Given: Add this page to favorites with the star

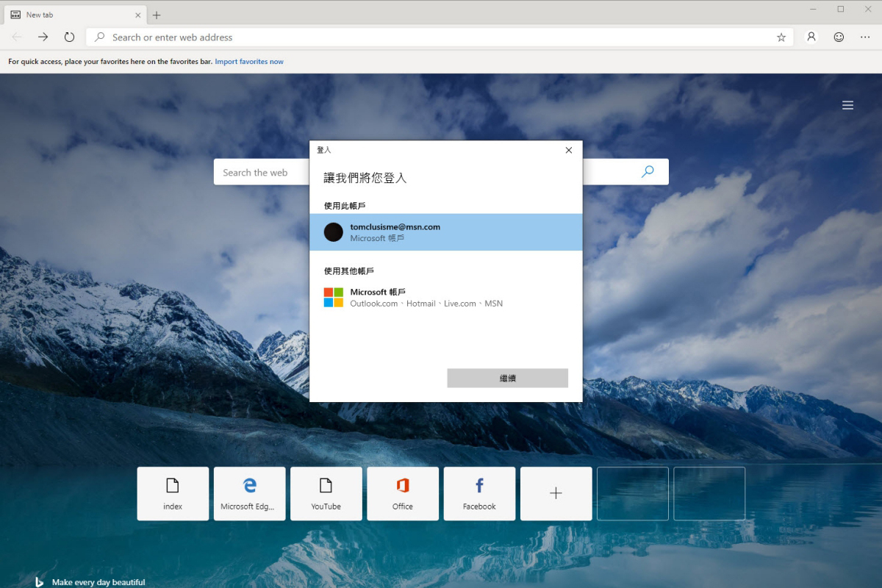Looking at the screenshot, I should 781,37.
